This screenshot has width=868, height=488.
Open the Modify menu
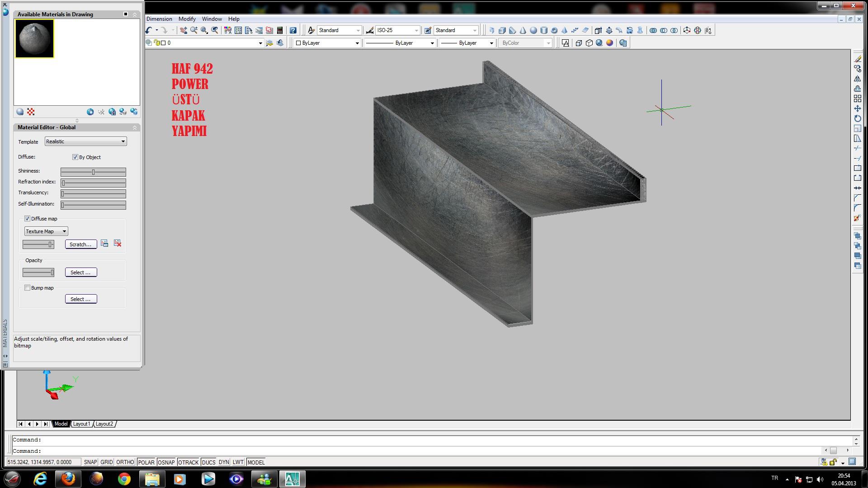187,19
